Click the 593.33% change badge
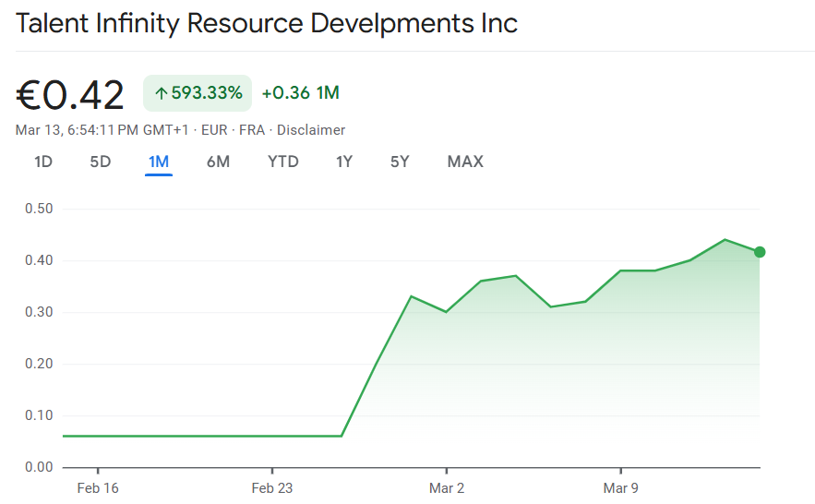 [x=198, y=93]
